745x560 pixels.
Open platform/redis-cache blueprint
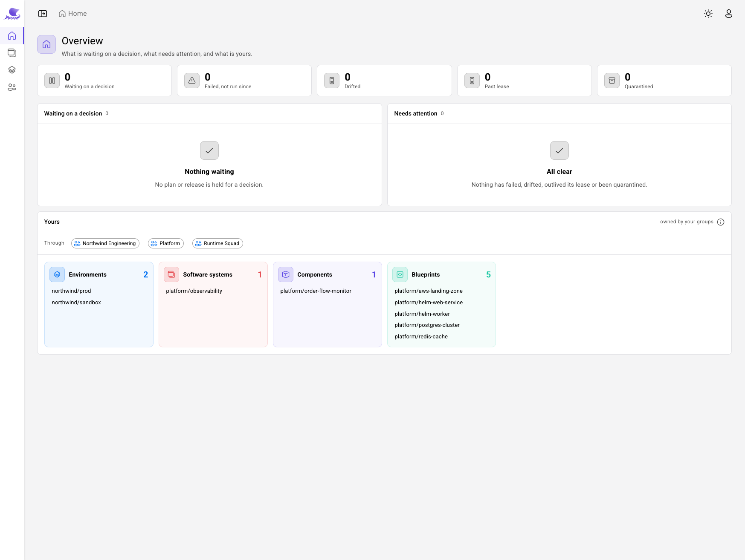[x=421, y=337]
